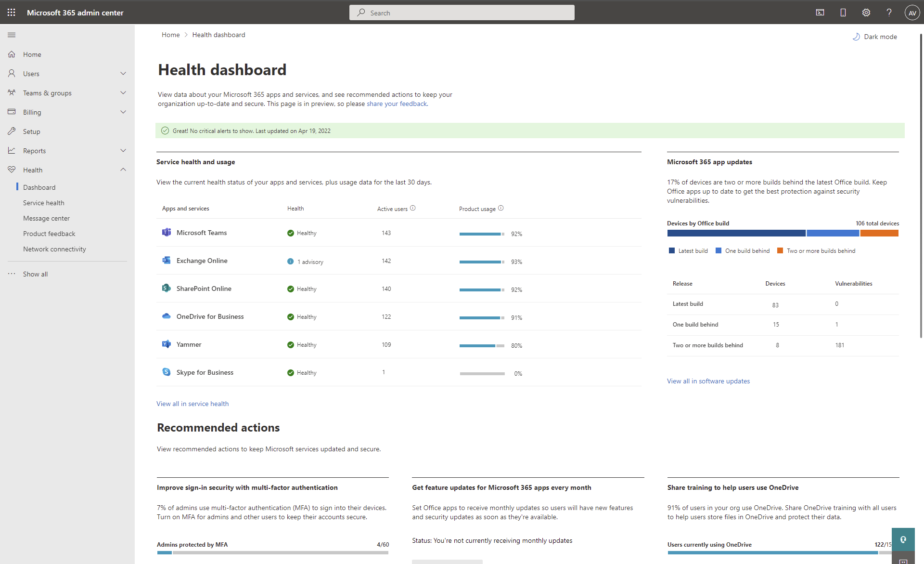Click the Exchange Online advisory icon
Screen dimensions: 924x564
pos(290,261)
